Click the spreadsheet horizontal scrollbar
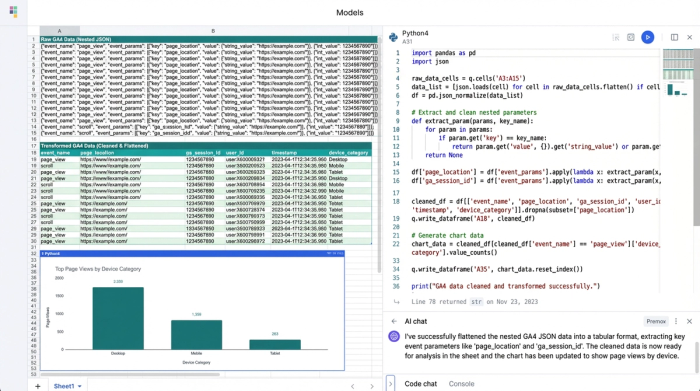This screenshot has height=391, width=700. 129,375
